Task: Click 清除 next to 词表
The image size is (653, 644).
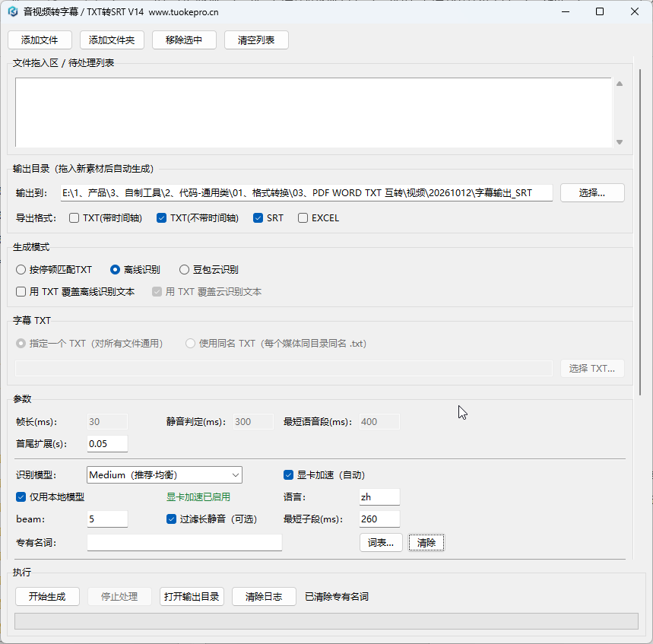Action: pyautogui.click(x=426, y=542)
